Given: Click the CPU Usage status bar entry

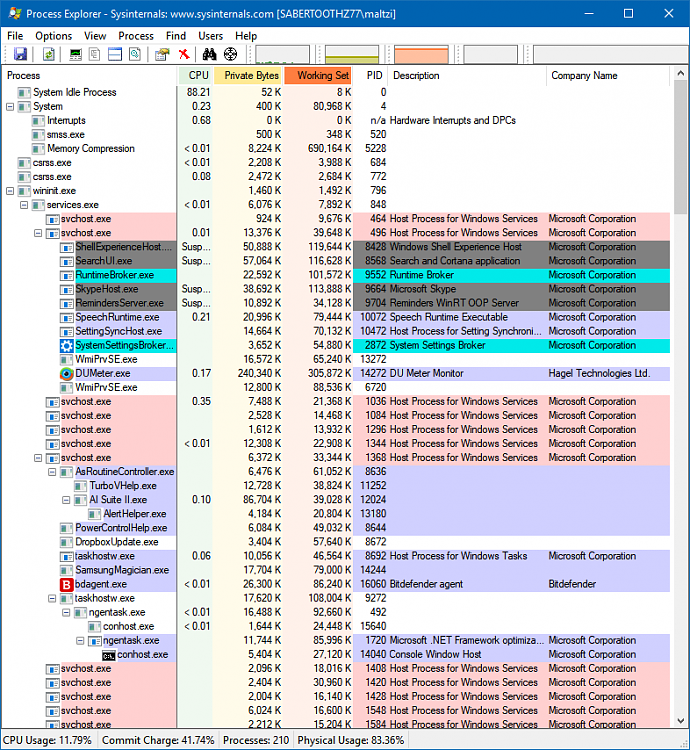Looking at the screenshot, I should [x=47, y=740].
